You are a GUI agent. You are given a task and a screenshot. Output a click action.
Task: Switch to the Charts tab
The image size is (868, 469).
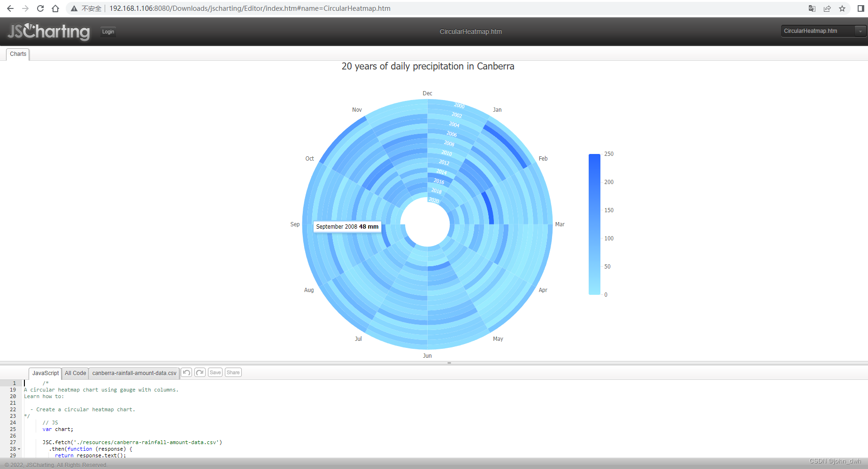coord(17,54)
